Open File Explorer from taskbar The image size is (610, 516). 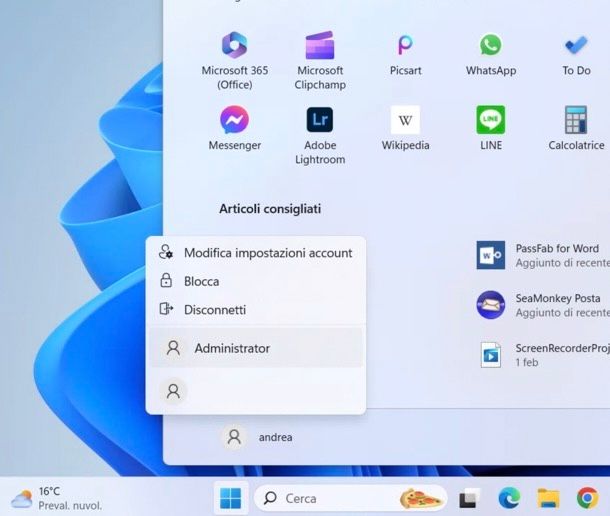coord(548,498)
